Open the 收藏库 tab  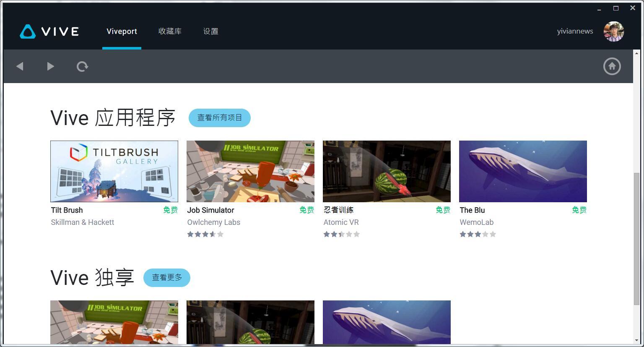tap(170, 31)
